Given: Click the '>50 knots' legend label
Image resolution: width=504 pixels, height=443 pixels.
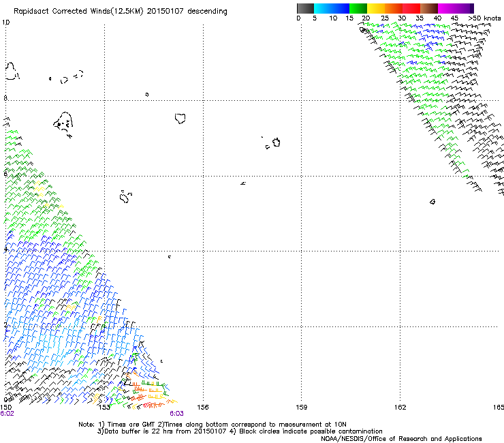Looking at the screenshot, I should point(484,18).
